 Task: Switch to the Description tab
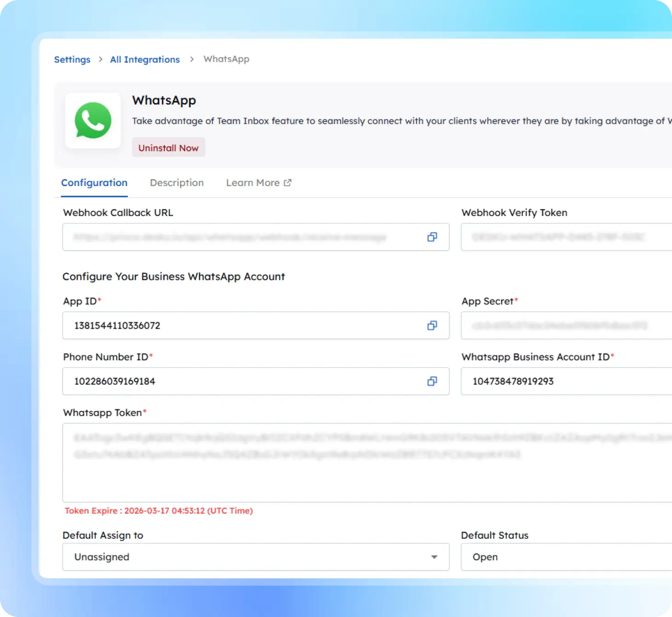[x=177, y=183]
